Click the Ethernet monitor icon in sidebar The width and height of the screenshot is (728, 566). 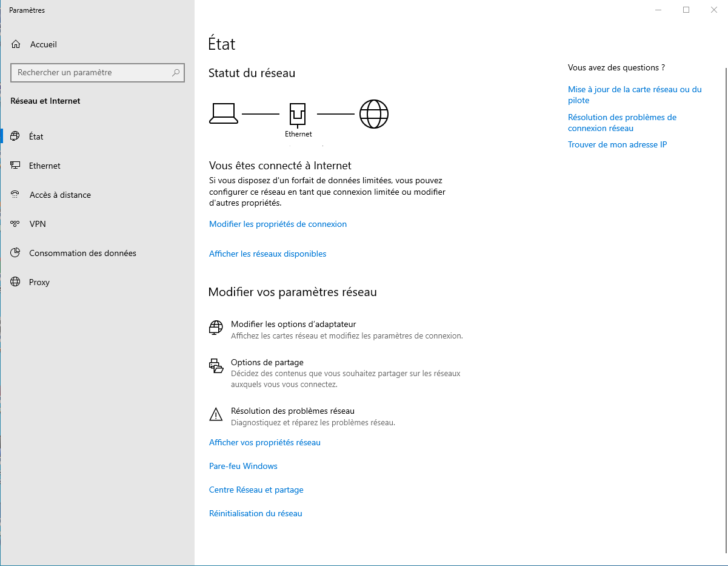tap(16, 166)
